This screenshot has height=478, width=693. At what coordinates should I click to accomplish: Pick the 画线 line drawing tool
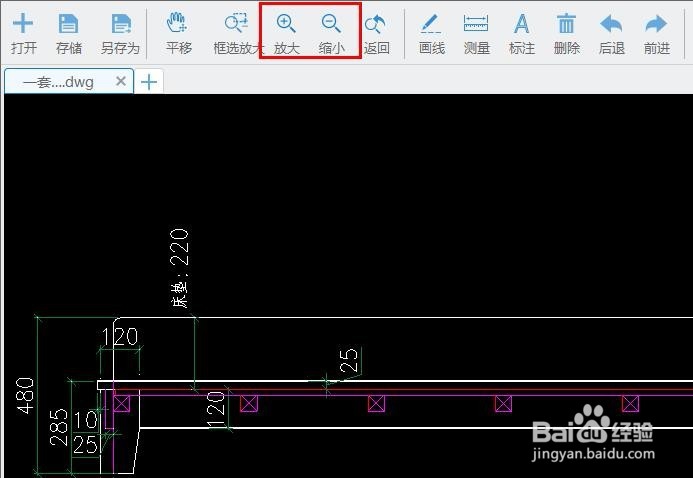pos(431,33)
